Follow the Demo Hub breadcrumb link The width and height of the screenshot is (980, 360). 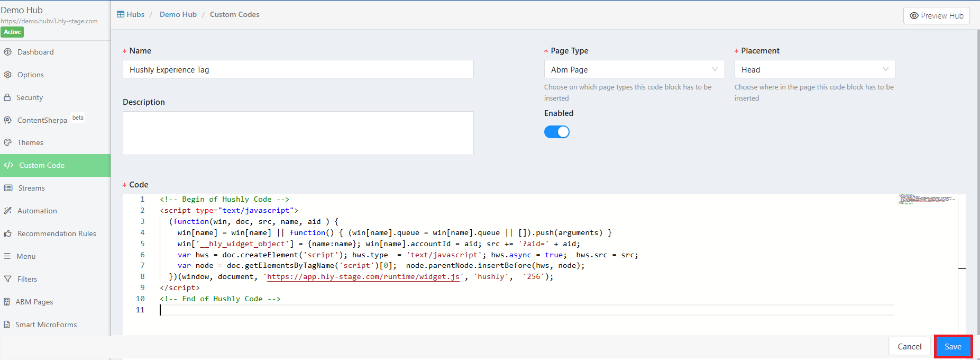178,14
